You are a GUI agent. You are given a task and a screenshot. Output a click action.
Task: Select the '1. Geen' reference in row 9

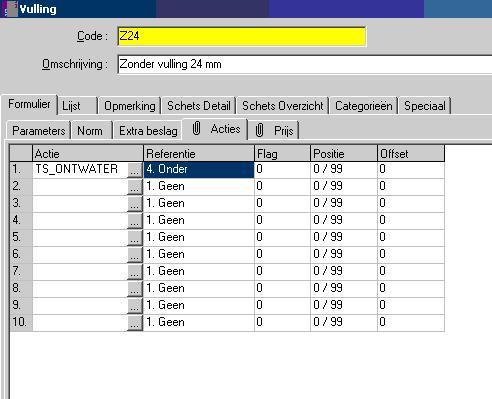click(x=199, y=306)
